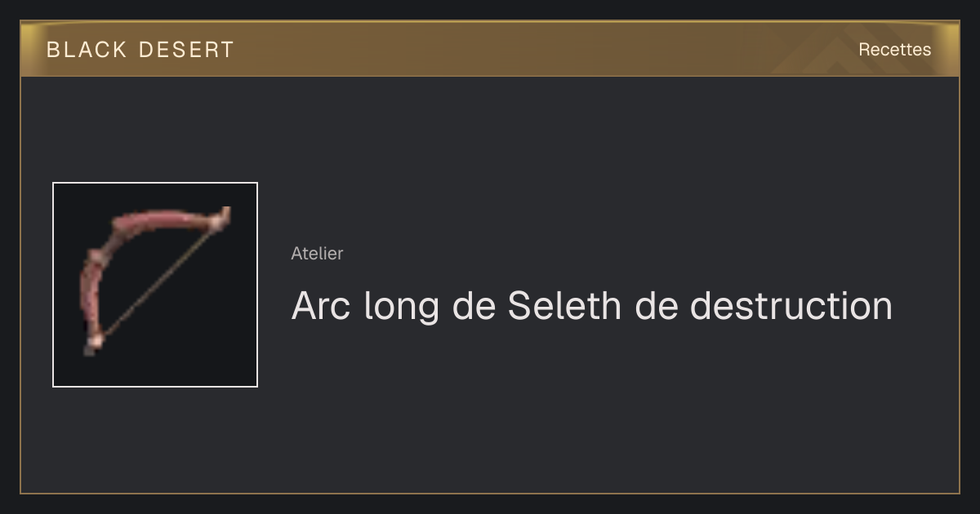This screenshot has width=980, height=514.
Task: Click the Arc long de Seleth de destruction title
Action: [x=592, y=306]
